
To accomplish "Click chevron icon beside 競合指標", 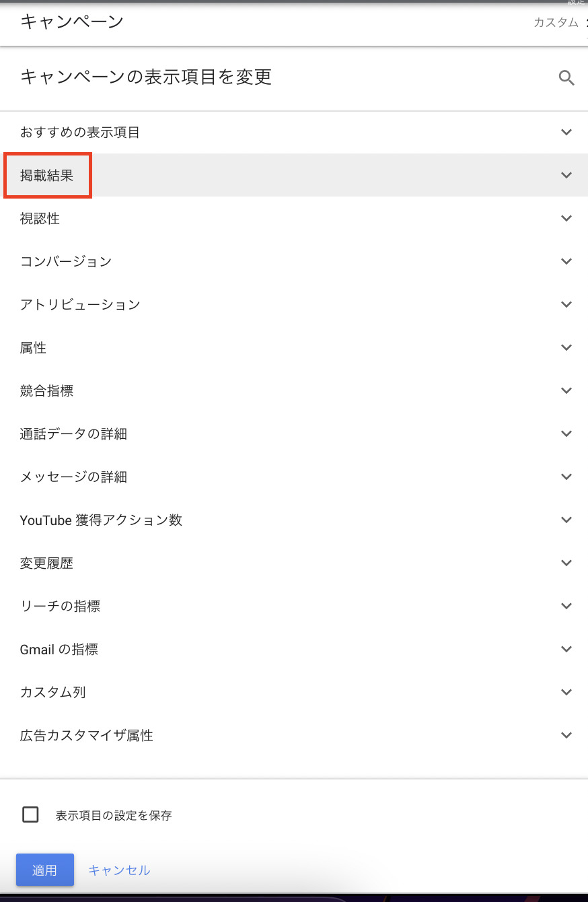I will pyautogui.click(x=566, y=390).
